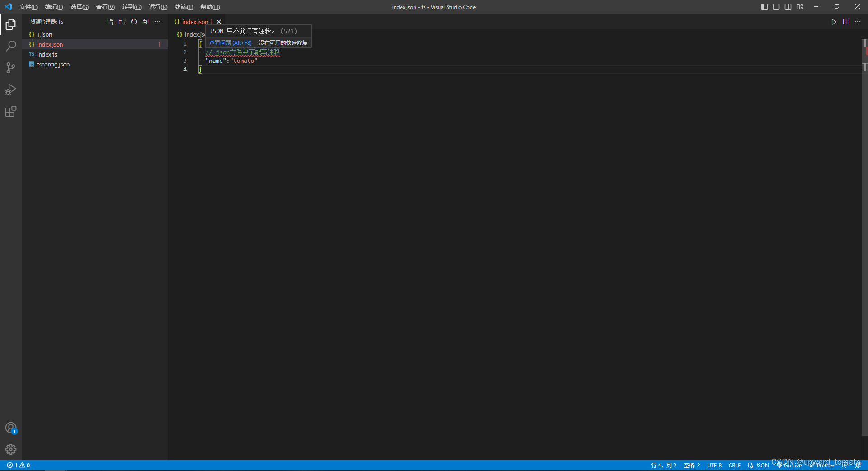Close the index.json editor tab

click(219, 22)
